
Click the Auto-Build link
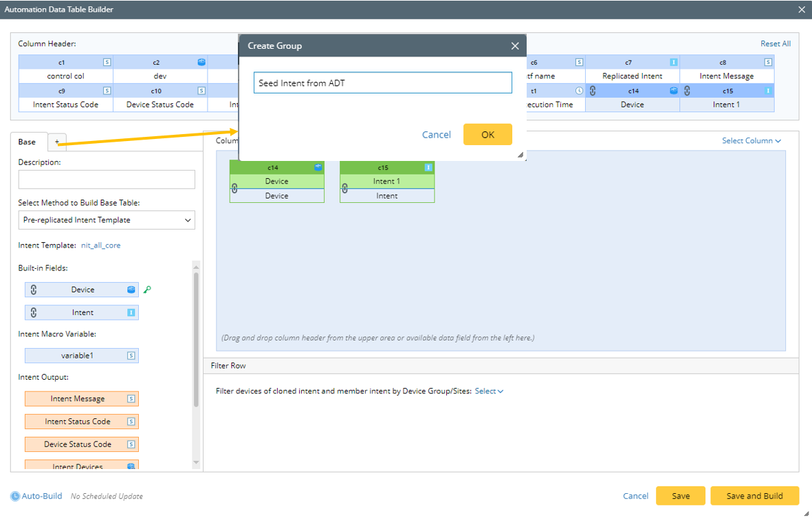click(42, 496)
